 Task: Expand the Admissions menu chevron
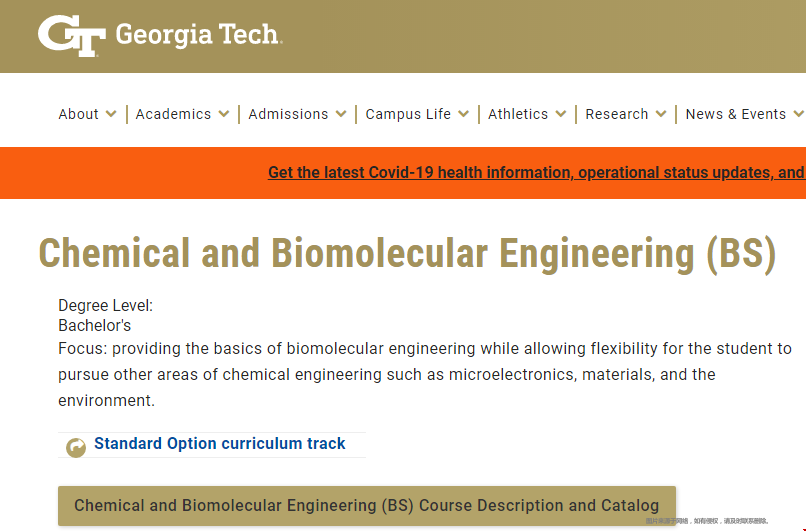click(341, 114)
